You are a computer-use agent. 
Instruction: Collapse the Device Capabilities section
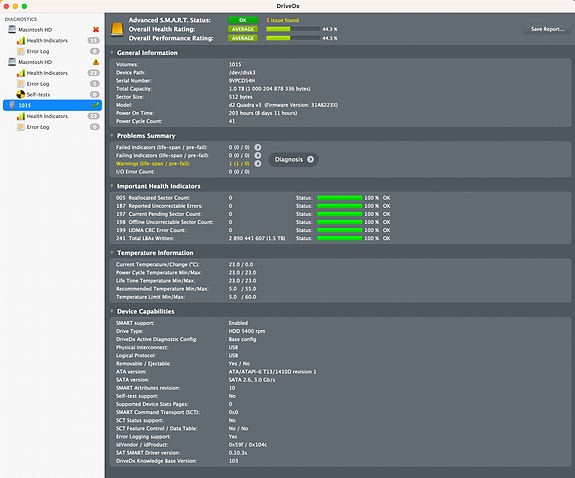[x=112, y=311]
